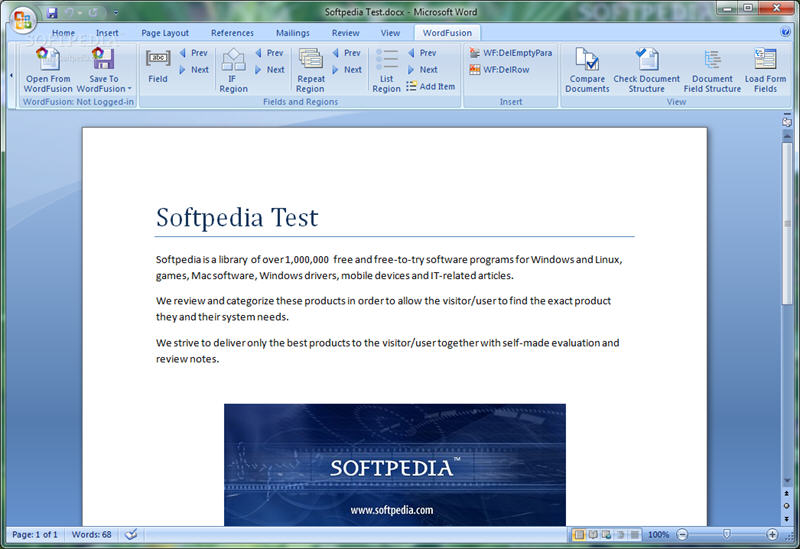
Task: Run Check Document Structure
Action: (x=646, y=70)
